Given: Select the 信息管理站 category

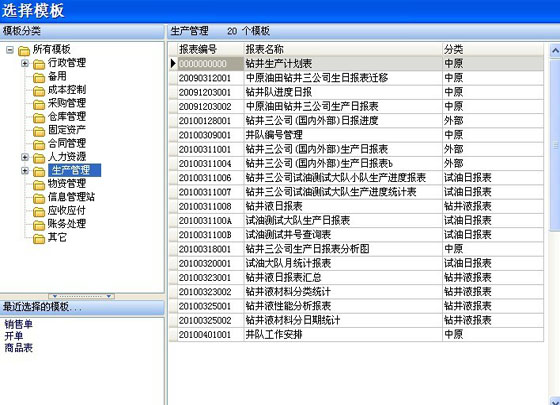Looking at the screenshot, I should pos(71,197).
